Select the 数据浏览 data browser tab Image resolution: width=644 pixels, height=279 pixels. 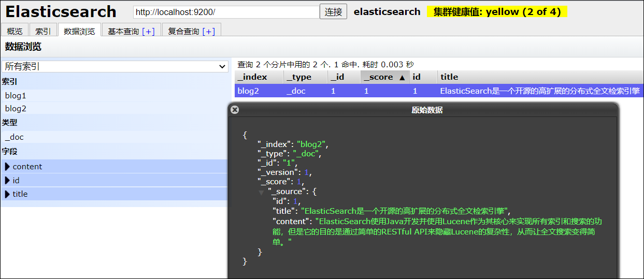tap(79, 31)
